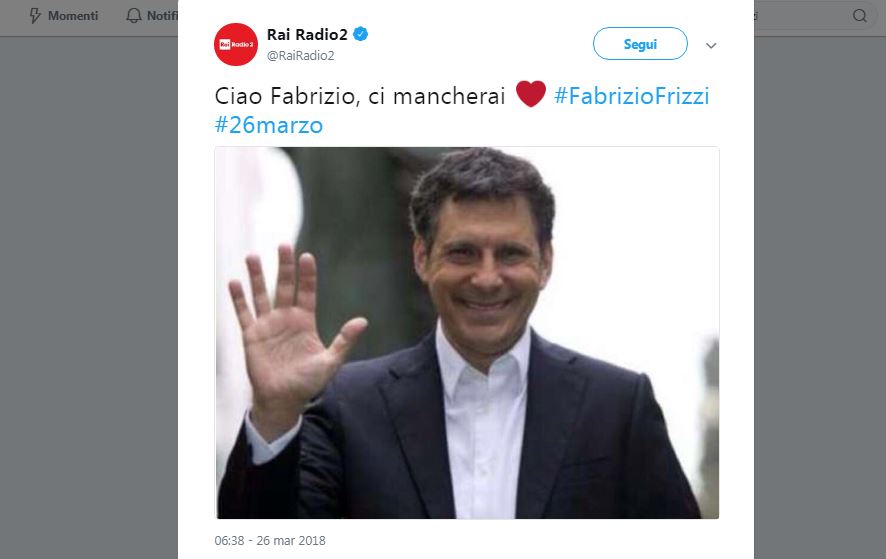Click the Rai Radio2 account name
Image resolution: width=886 pixels, height=559 pixels.
(307, 34)
